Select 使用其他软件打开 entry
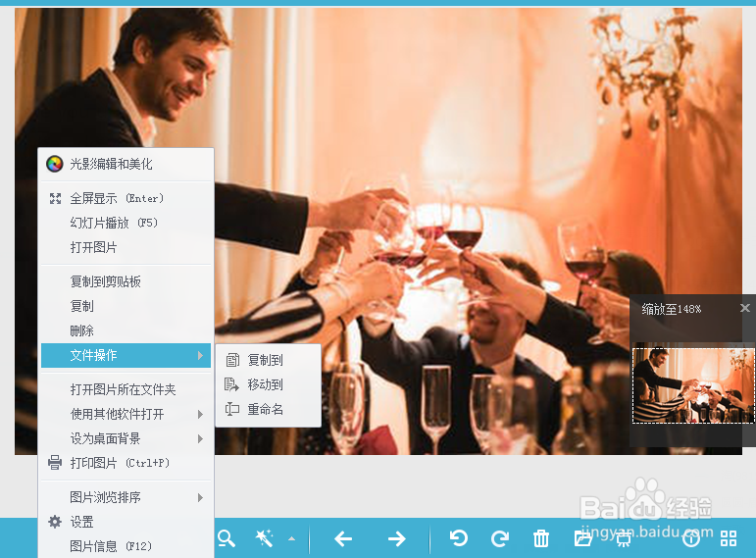The image size is (756, 558). pos(126,414)
